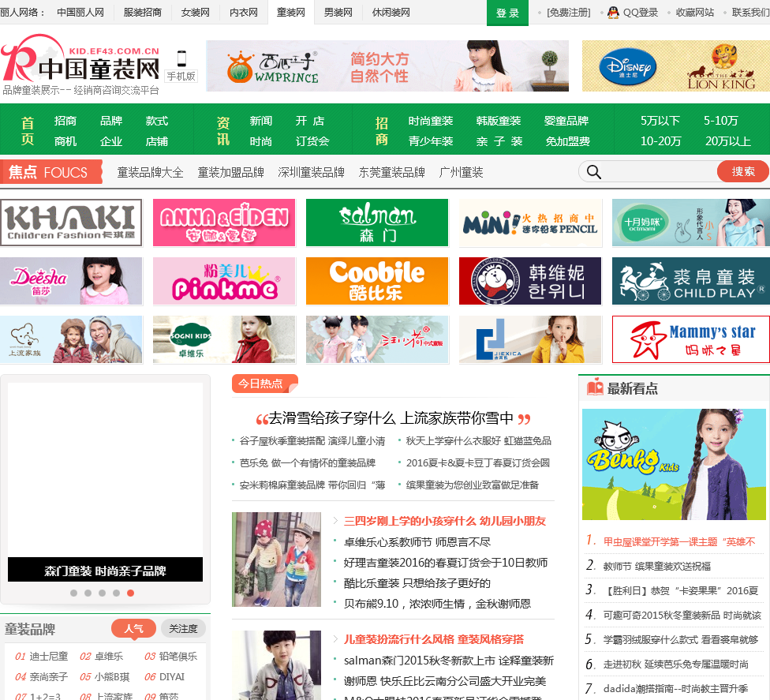Open the Deesha 笛莎 brand banner
The image size is (770, 700).
click(x=71, y=281)
